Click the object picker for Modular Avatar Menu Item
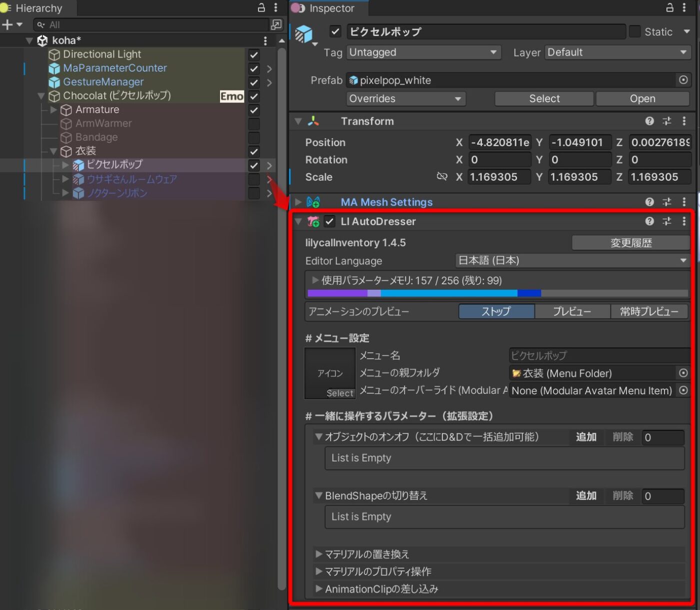 click(x=683, y=390)
